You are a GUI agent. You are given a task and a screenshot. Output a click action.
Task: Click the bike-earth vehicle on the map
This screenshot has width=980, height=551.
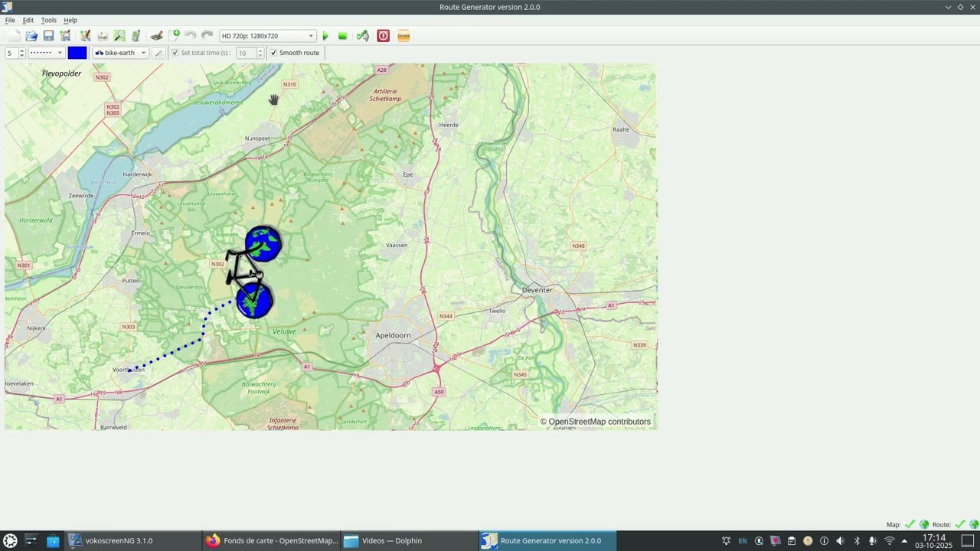coord(253,272)
